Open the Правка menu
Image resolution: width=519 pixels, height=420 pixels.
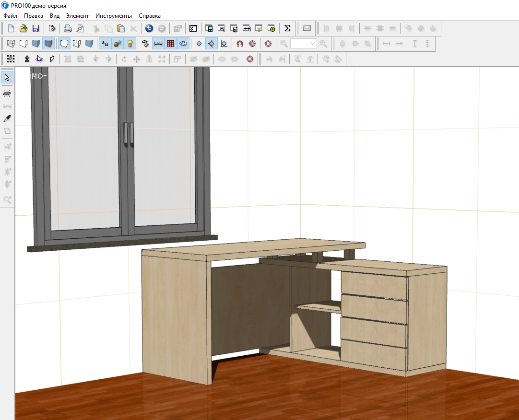[x=34, y=15]
